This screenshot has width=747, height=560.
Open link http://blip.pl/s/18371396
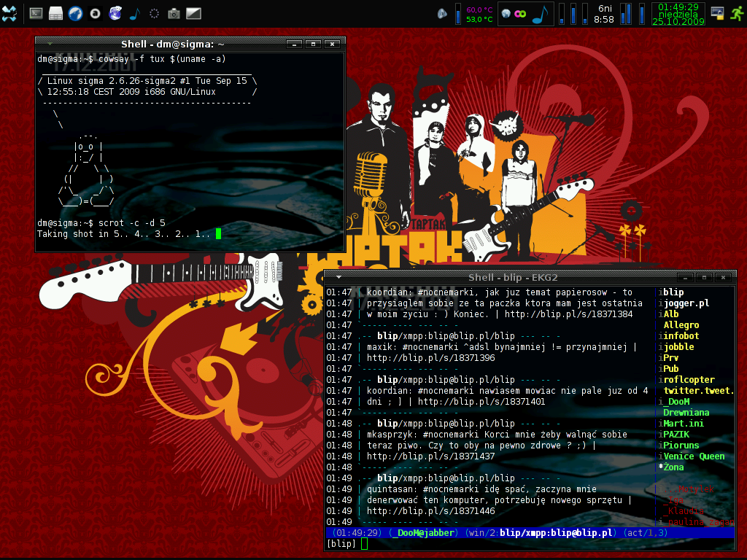(430, 357)
